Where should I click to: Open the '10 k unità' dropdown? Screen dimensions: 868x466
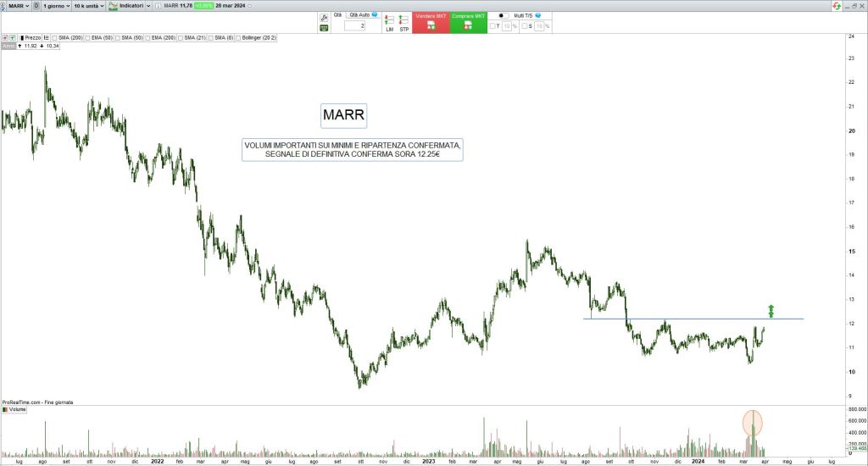pyautogui.click(x=88, y=6)
